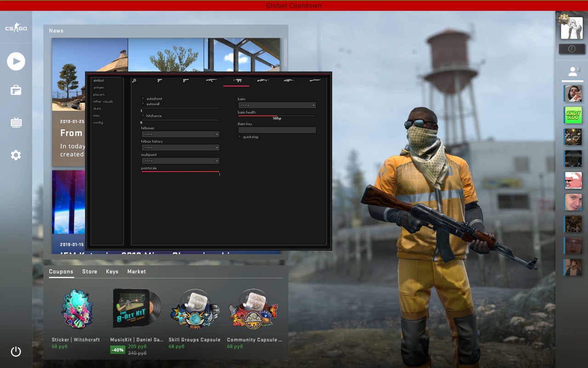Select the green Andy Koo friend avatar
The image size is (588, 368).
[x=573, y=115]
